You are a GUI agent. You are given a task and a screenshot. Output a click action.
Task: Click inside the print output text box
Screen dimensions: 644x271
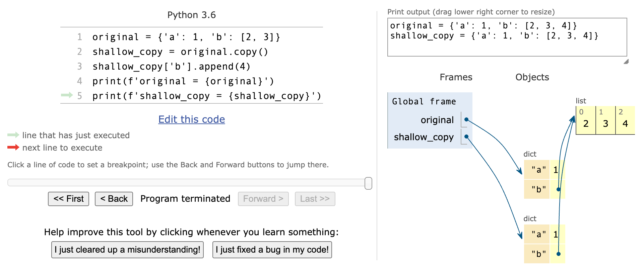coord(507,37)
